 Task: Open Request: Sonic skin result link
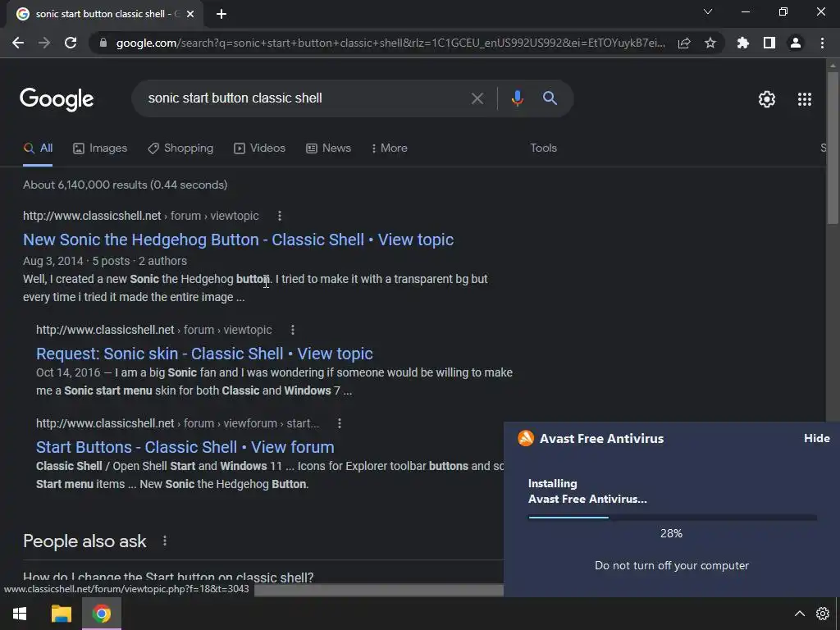204,354
